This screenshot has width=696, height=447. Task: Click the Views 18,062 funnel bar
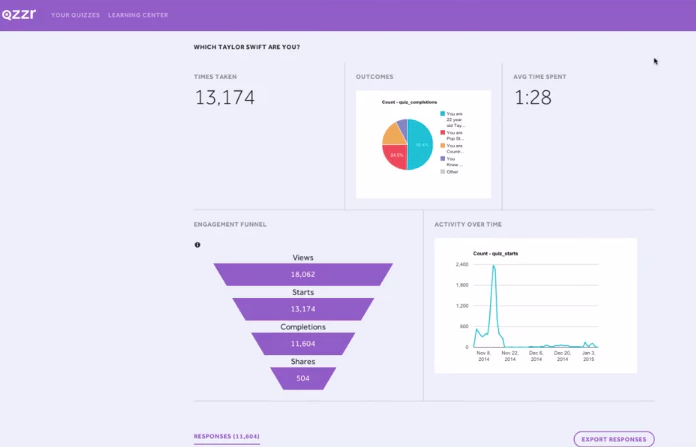[303, 274]
